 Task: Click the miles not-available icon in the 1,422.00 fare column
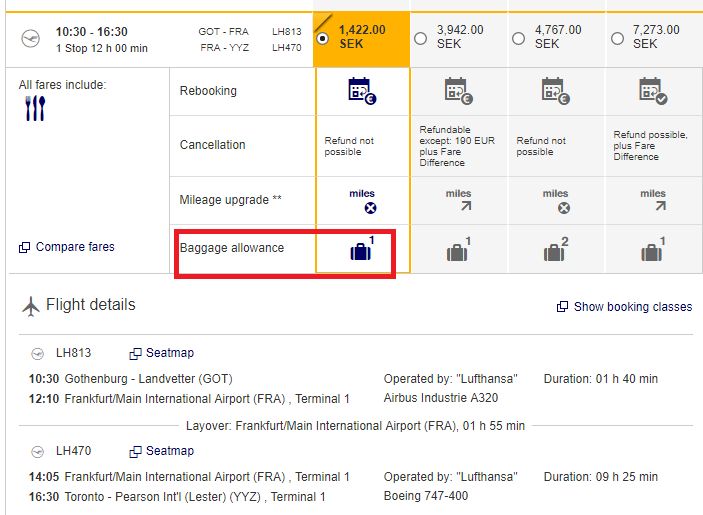tap(370, 208)
